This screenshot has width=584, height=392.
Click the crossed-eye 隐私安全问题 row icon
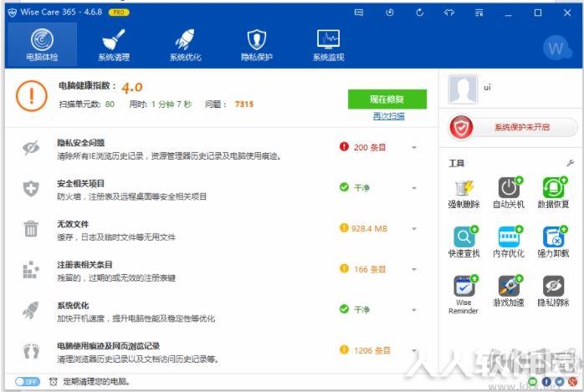tap(31, 148)
